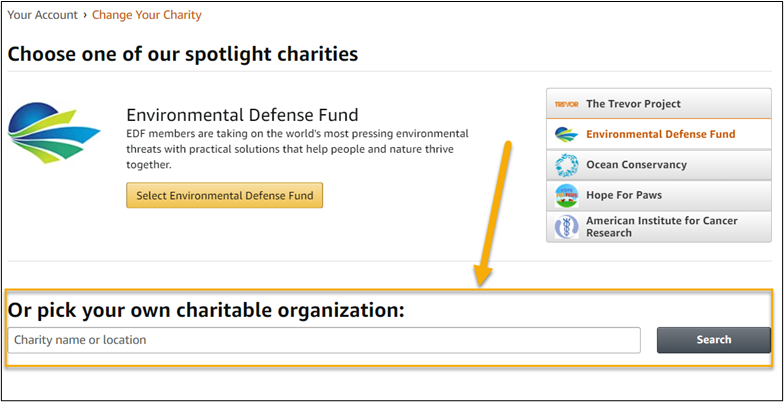This screenshot has height=402, width=784.
Task: Go to Your Account breadcrumb link
Action: tap(44, 15)
